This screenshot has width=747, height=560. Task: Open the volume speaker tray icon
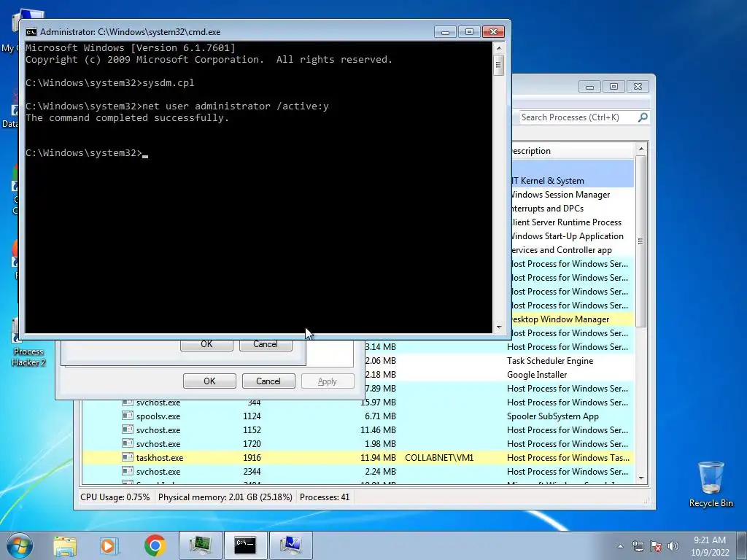click(x=673, y=546)
